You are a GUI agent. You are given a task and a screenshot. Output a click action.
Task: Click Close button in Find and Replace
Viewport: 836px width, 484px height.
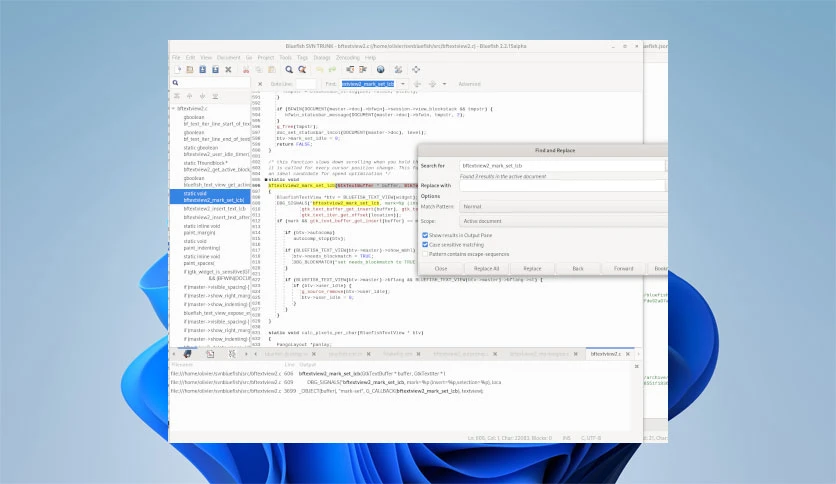[x=441, y=269]
